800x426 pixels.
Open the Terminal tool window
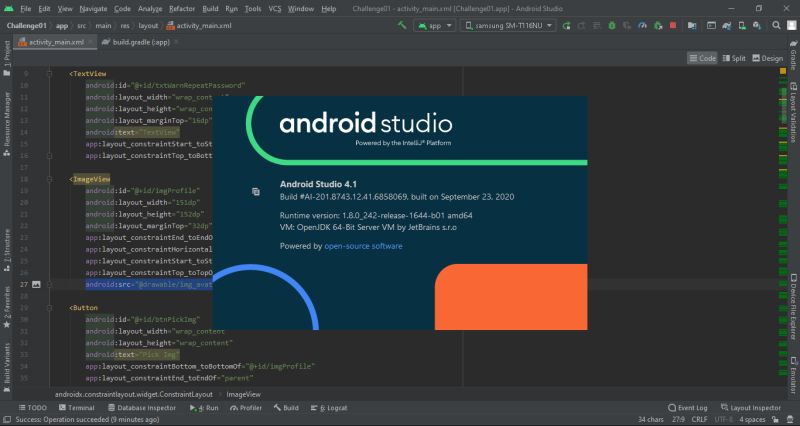pyautogui.click(x=77, y=408)
